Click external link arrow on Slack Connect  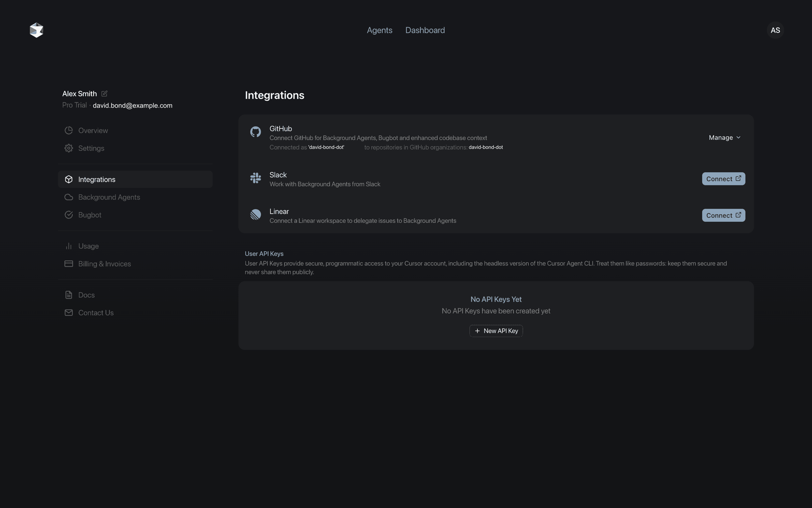pos(738,179)
